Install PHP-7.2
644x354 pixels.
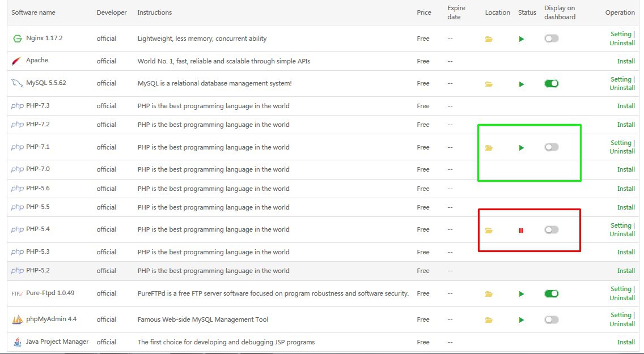626,125
